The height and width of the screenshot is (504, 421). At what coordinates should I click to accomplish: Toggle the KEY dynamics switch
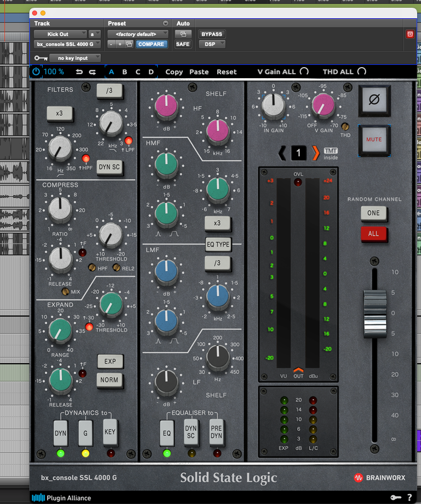110,432
